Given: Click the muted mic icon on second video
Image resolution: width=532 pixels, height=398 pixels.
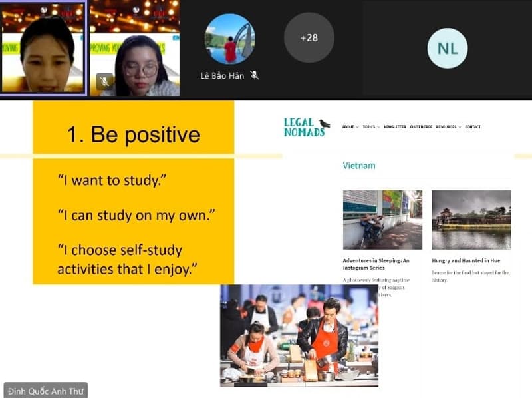Looking at the screenshot, I should pyautogui.click(x=104, y=81).
